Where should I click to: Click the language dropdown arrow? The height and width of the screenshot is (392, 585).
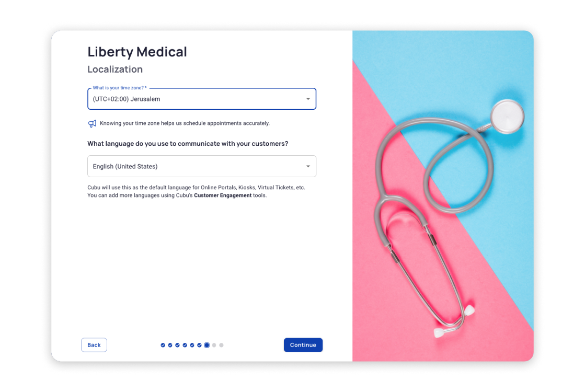(x=308, y=166)
